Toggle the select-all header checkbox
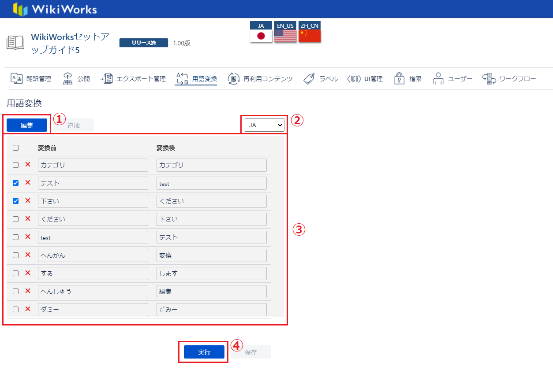Viewport: 553px width, 392px height. pyautogui.click(x=16, y=148)
